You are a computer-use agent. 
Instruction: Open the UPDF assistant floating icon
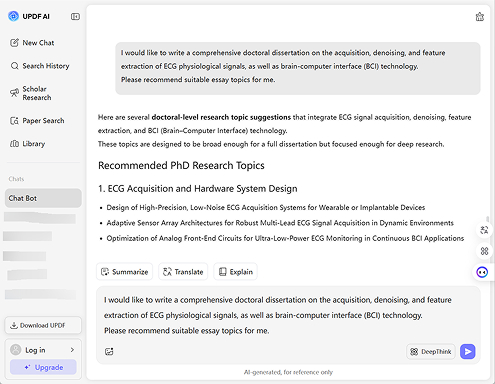click(482, 272)
